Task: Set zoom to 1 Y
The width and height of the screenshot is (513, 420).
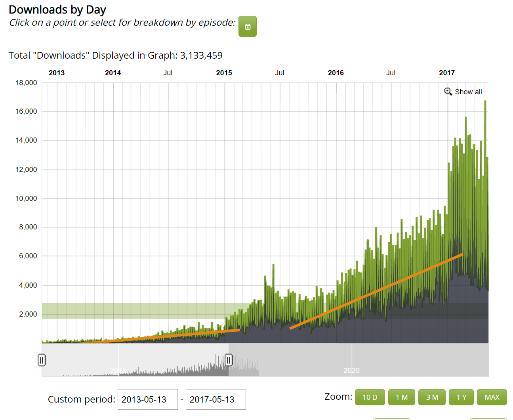Action: point(462,397)
